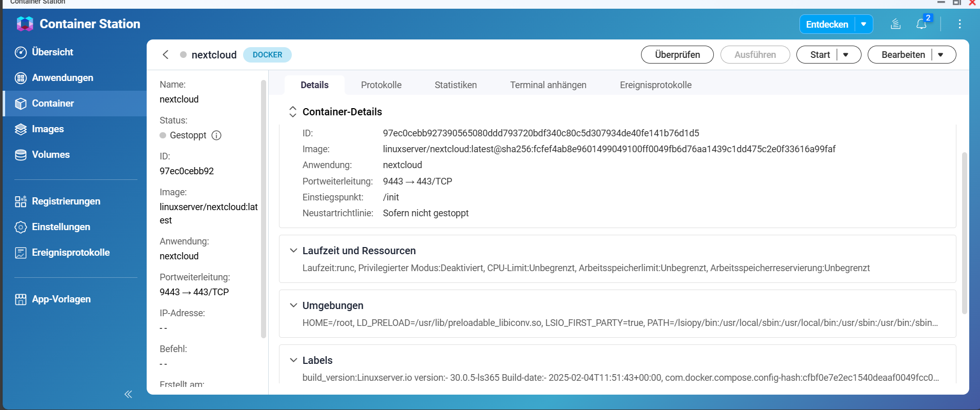Open the Ereignisprotokolle sidebar icon
This screenshot has width=980, height=410.
point(21,253)
